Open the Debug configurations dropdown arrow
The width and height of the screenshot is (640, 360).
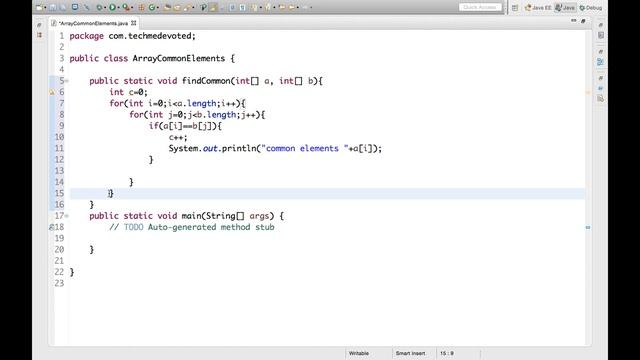coord(105,7)
